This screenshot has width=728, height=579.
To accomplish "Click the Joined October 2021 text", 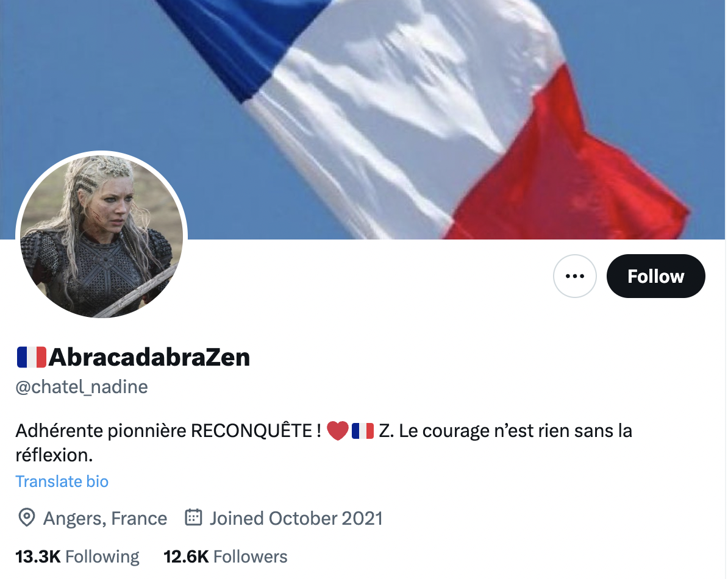I will click(x=296, y=518).
